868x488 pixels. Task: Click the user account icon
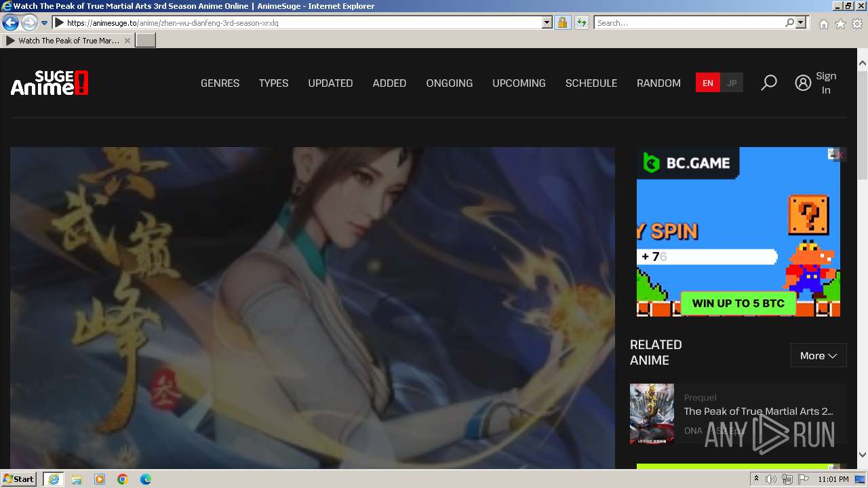click(803, 83)
